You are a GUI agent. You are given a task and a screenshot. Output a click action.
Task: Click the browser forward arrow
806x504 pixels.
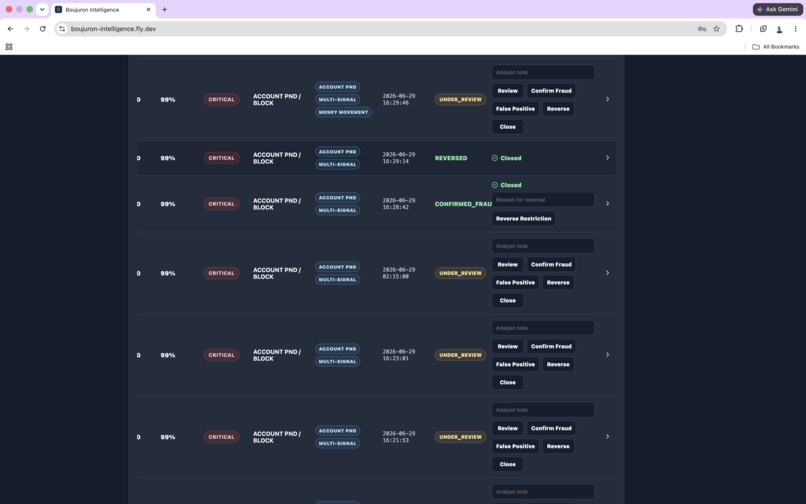pyautogui.click(x=26, y=29)
